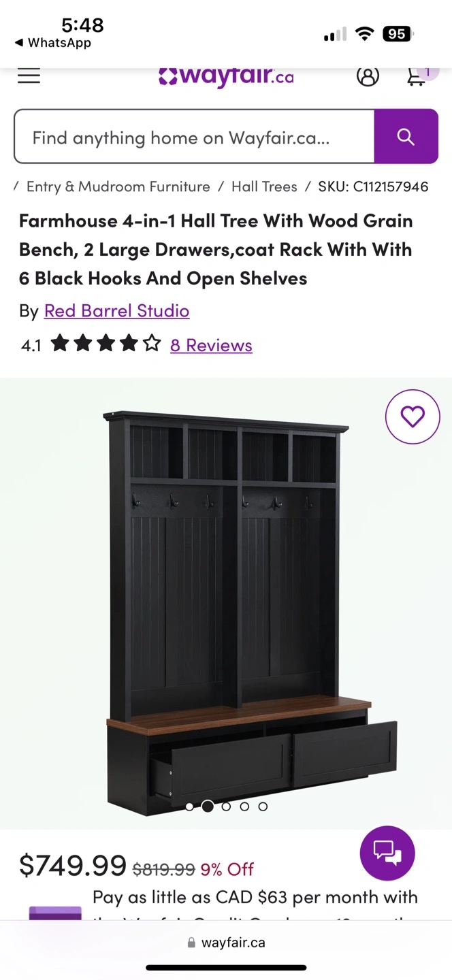452x980 pixels.
Task: Read the 8 Reviews link
Action: (x=211, y=346)
